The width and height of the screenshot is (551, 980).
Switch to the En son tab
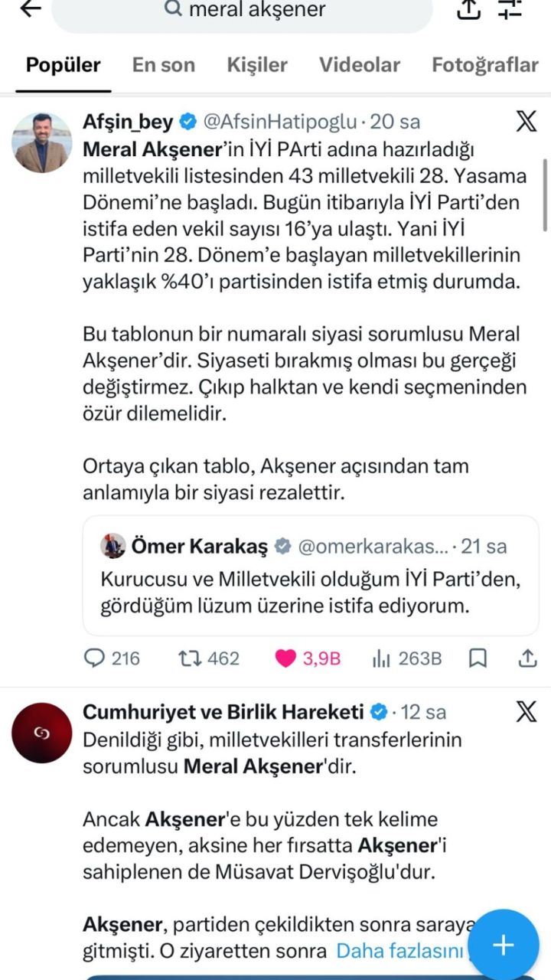click(x=164, y=65)
